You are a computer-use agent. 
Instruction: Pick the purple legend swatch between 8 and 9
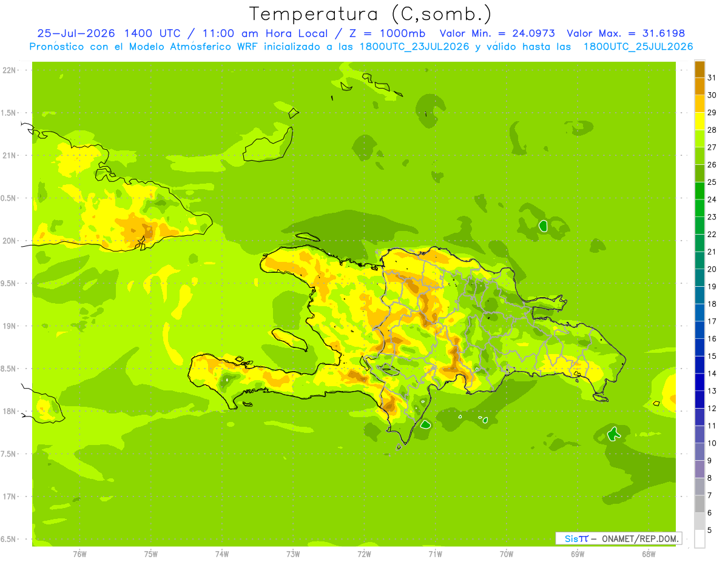(x=699, y=469)
